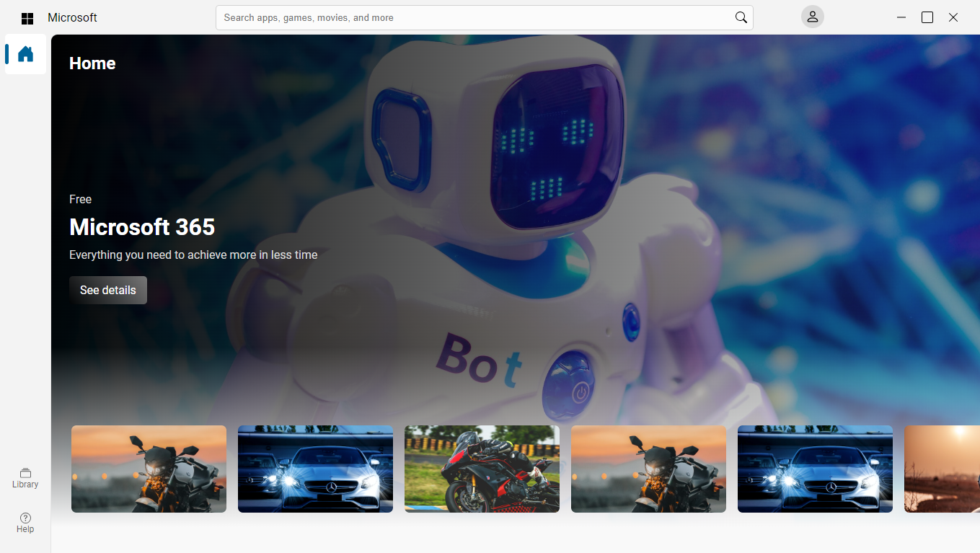Minimize the Microsoft Store window
Screen dimensions: 980x553
pyautogui.click(x=901, y=17)
